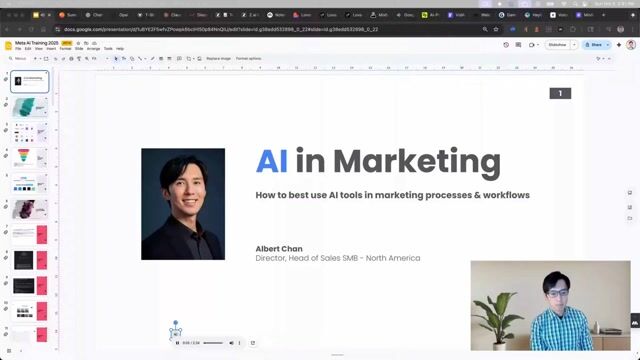Open the View menu
Viewport: 640px width, 360px height.
39,49
